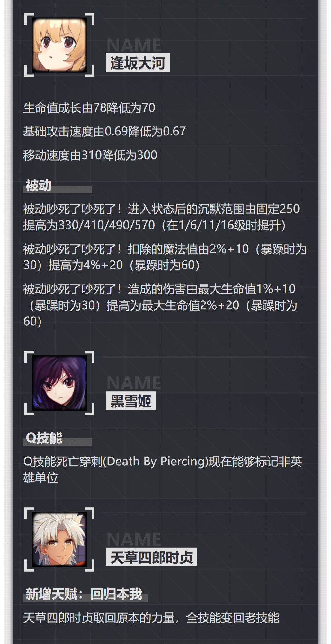Click the 基础攻击速度 0.69 to 0.67 line
Viewport: 331px width, 644px height.
[x=104, y=131]
